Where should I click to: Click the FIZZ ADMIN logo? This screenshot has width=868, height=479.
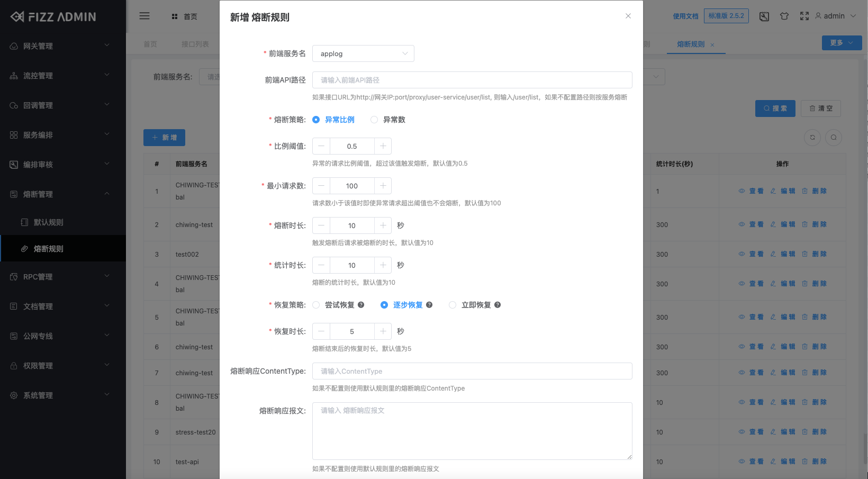53,16
